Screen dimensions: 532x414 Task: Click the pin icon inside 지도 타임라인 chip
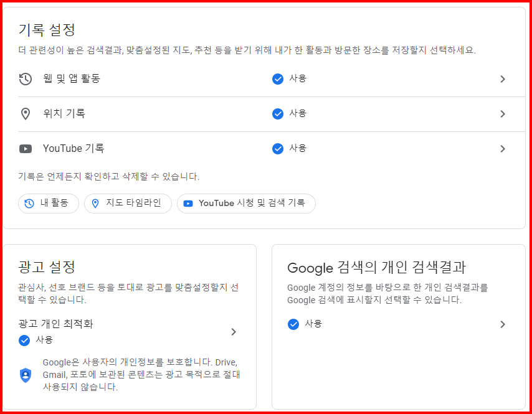[95, 204]
